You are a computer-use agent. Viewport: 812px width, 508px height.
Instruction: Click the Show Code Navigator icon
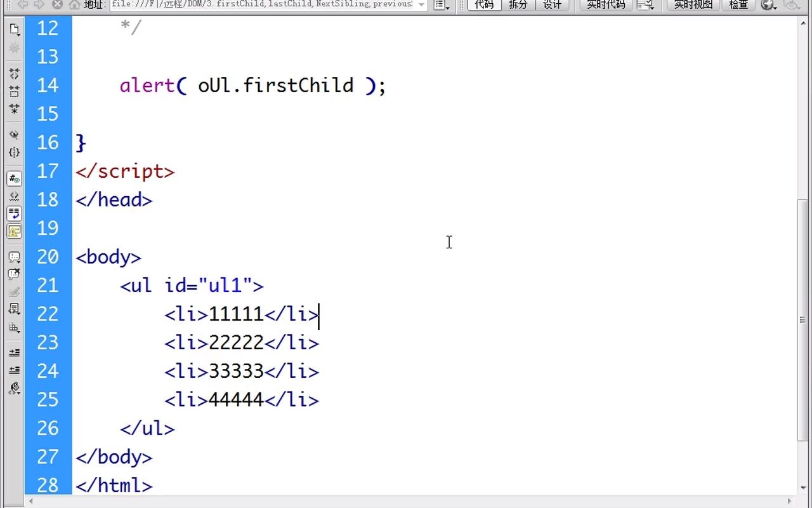pyautogui.click(x=14, y=48)
